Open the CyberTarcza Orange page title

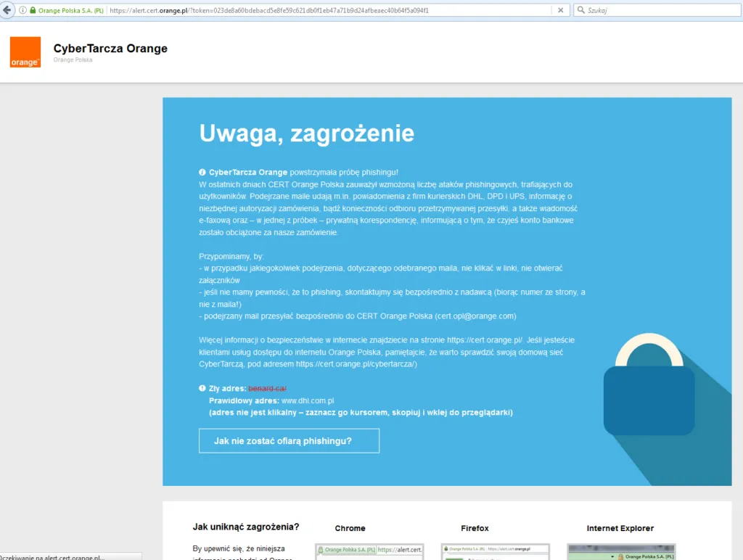click(110, 49)
